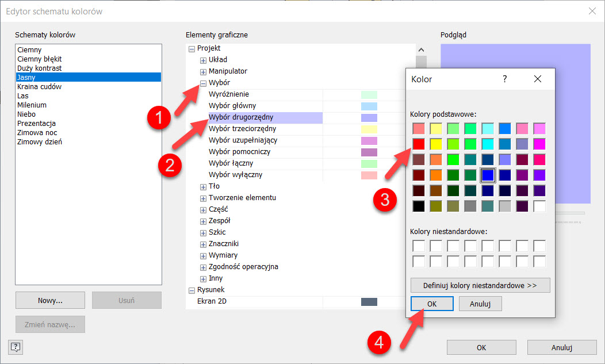Expand the Tło tree node
Image resolution: width=605 pixels, height=364 pixels.
(203, 186)
